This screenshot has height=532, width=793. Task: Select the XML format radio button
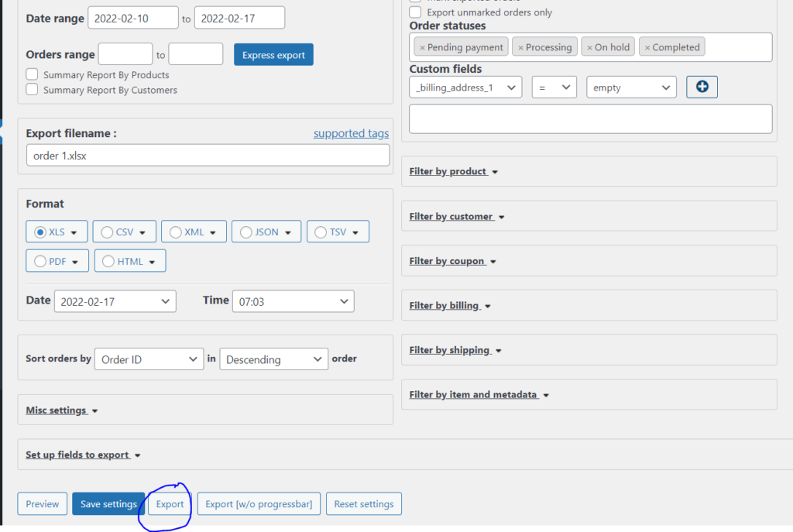click(176, 232)
